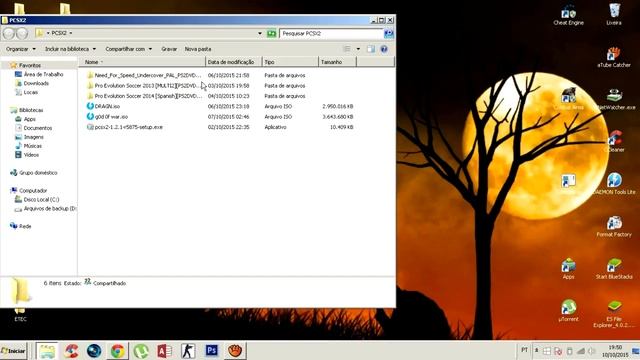Launch aTube Catcher from the desktop
The height and width of the screenshot is (360, 640).
tap(613, 57)
